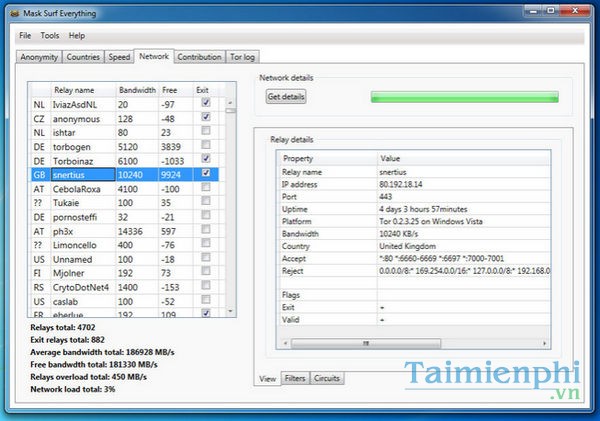
Task: Click relay list scrollbar down arrow
Action: click(230, 311)
